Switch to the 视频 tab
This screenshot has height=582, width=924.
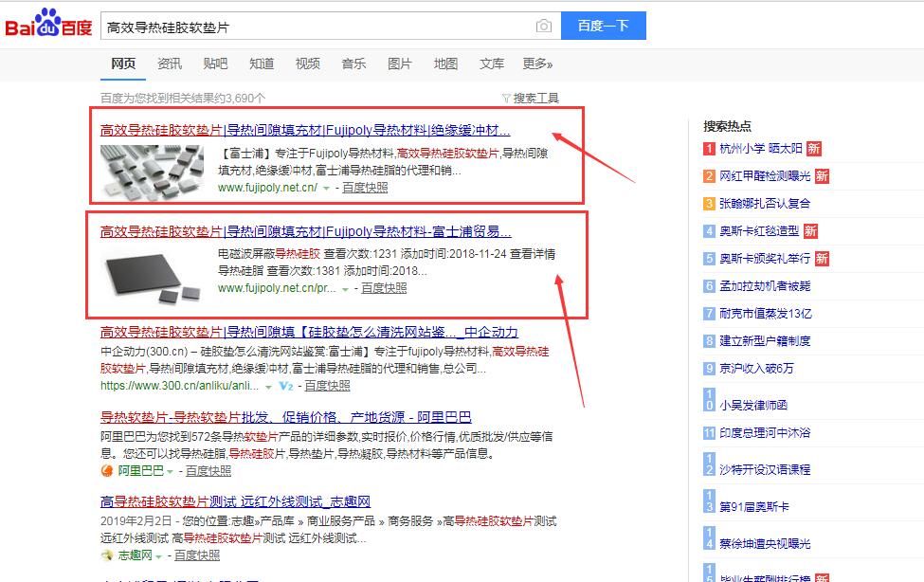(x=307, y=64)
